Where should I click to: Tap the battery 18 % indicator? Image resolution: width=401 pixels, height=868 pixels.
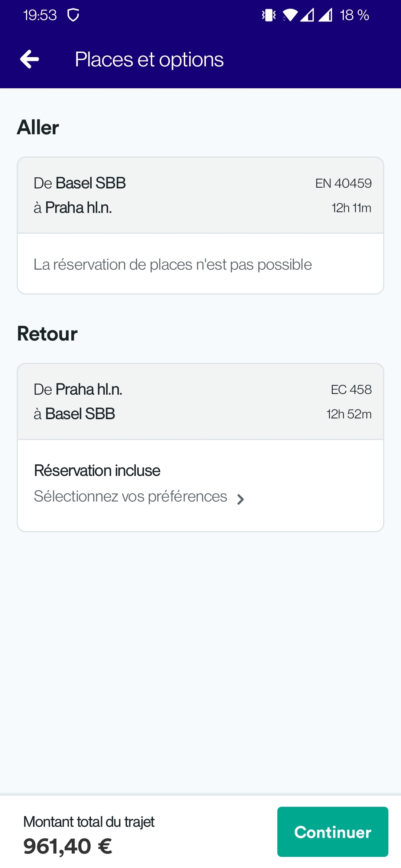coord(354,15)
